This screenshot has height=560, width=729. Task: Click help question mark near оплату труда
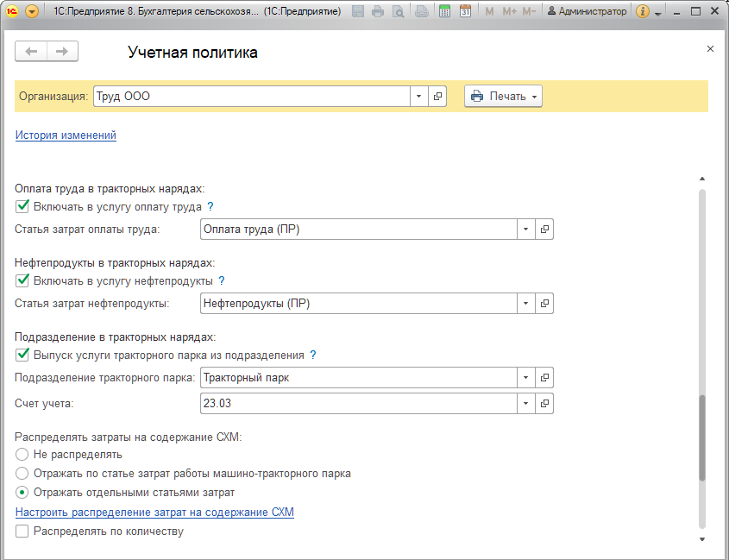pyautogui.click(x=211, y=206)
